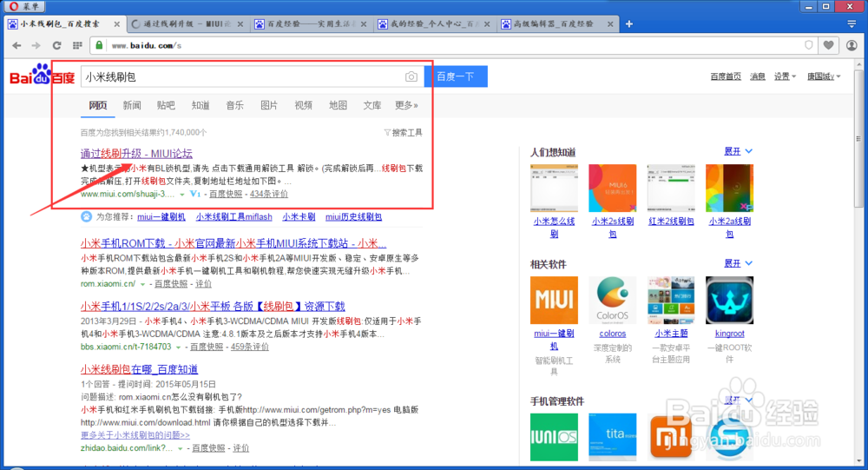Open 通过线刷升级 - MIUI论坛 result
The width and height of the screenshot is (868, 470).
(136, 154)
